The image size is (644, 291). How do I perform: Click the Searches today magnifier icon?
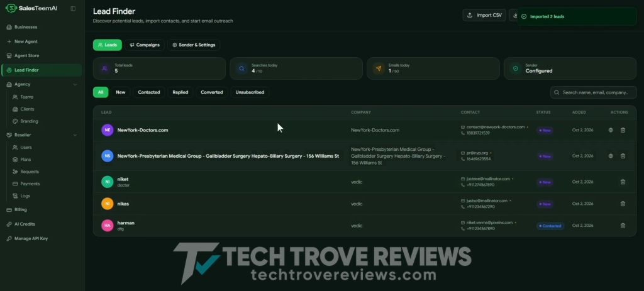coord(241,68)
